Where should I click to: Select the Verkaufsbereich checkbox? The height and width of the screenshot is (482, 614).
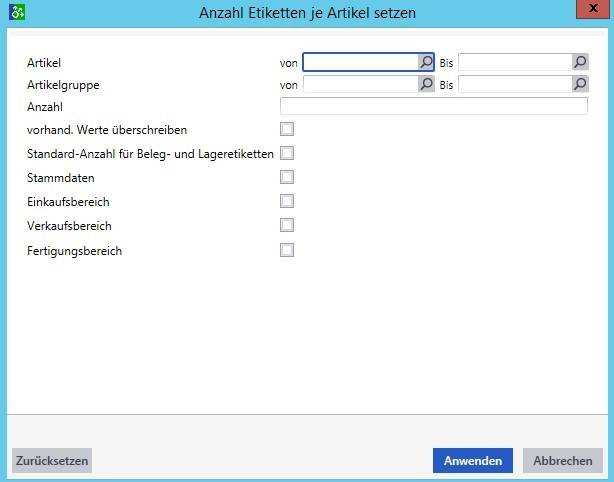click(x=287, y=225)
